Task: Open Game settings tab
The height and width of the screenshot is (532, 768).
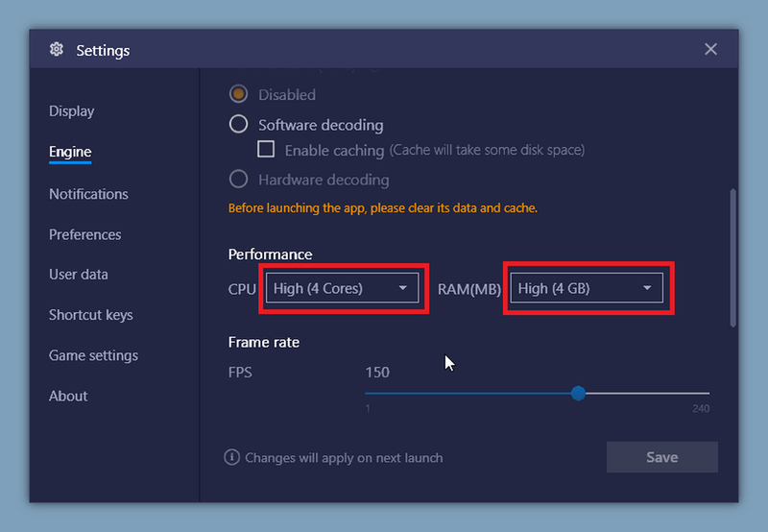Action: point(93,355)
